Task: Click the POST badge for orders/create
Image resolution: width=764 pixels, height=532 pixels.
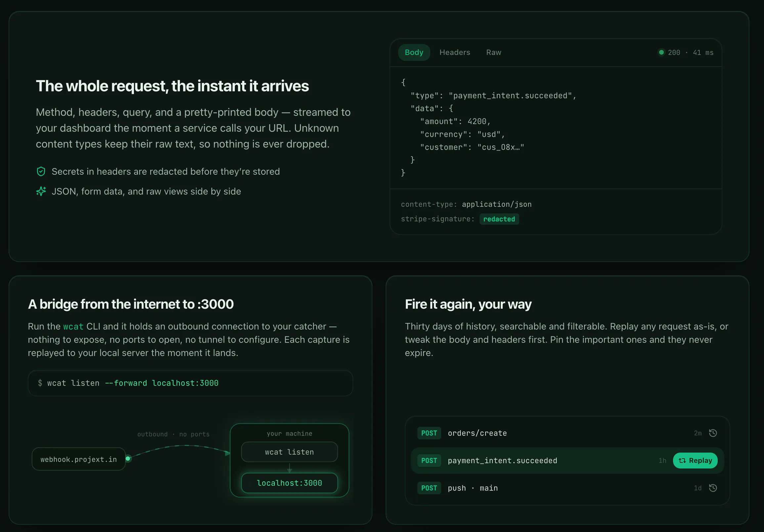Action: coord(429,433)
